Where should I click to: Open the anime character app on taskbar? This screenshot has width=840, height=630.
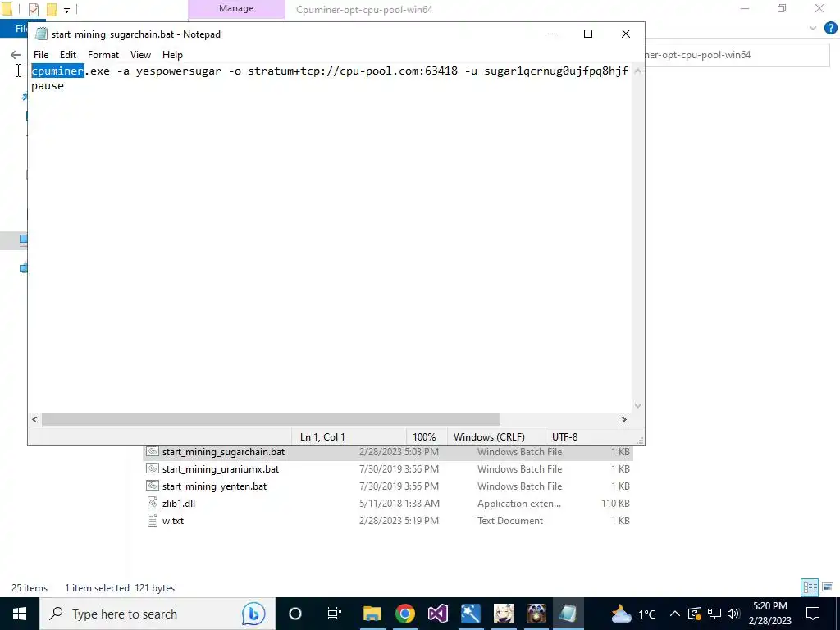[x=503, y=614]
